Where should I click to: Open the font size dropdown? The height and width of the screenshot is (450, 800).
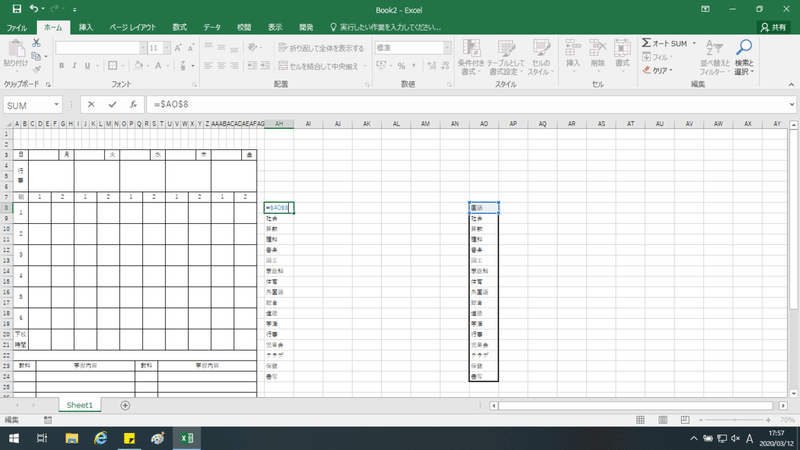tap(167, 48)
